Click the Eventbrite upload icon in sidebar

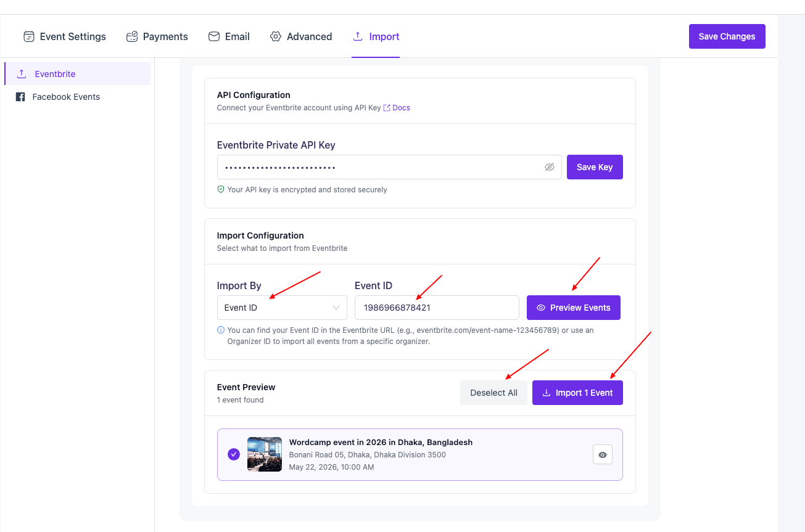click(x=22, y=74)
